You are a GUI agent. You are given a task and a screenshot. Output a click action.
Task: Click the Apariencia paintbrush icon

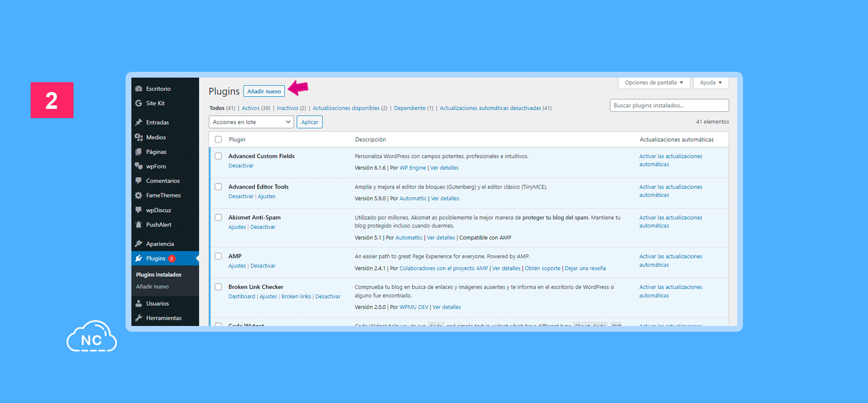139,244
